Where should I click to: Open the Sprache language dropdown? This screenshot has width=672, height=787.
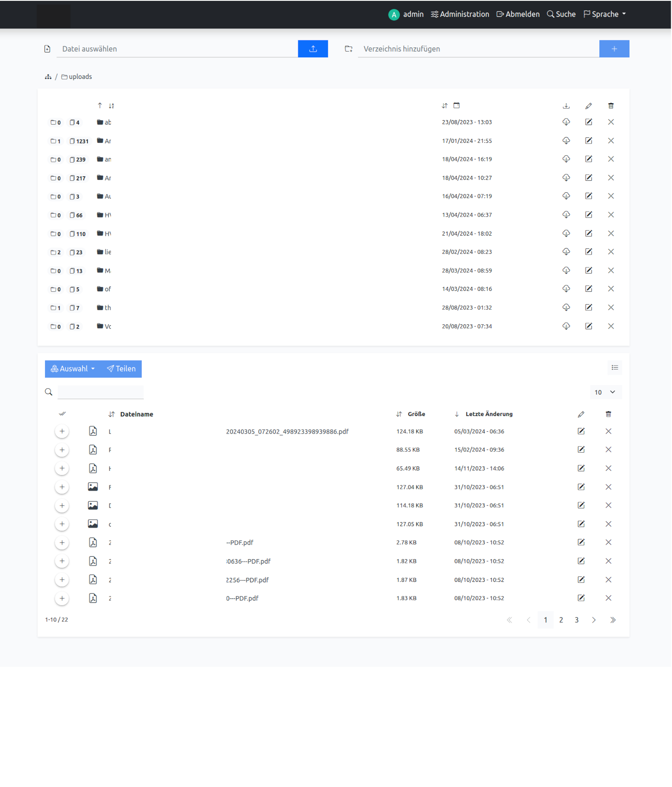click(x=605, y=14)
